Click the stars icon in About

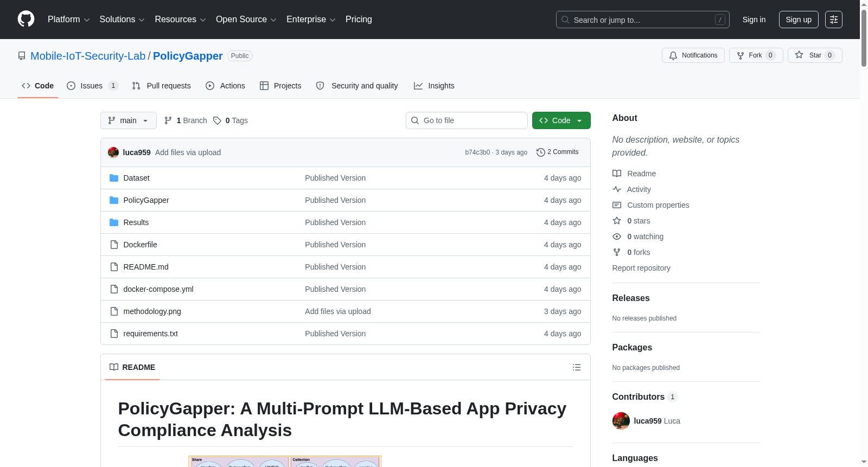coord(617,221)
